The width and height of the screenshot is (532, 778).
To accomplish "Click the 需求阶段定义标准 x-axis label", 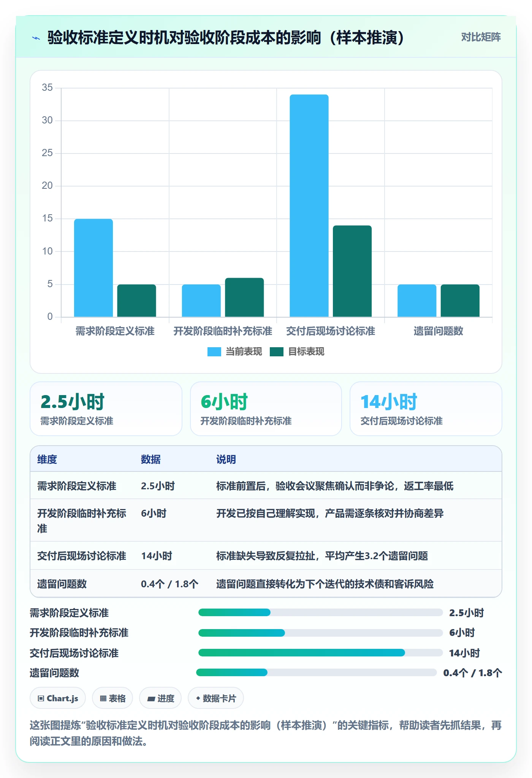I will (115, 331).
